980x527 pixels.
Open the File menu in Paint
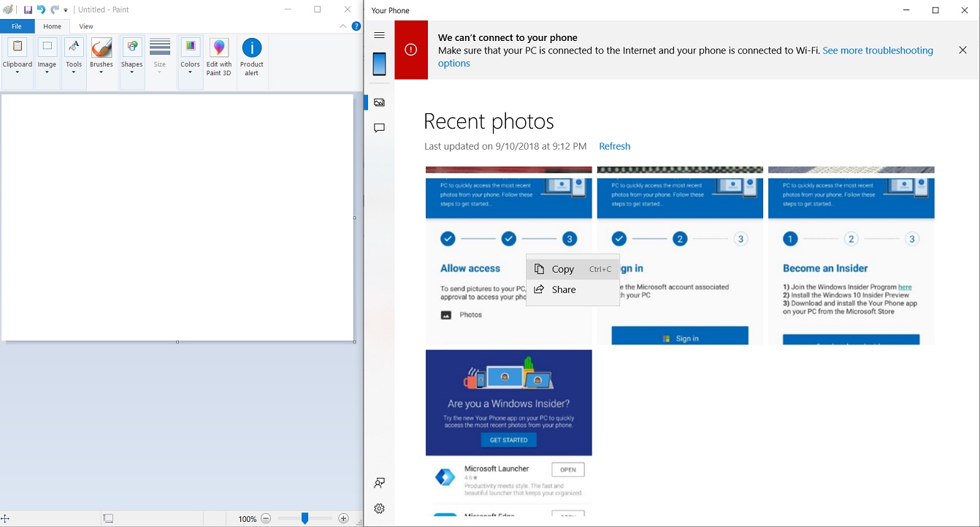click(x=17, y=26)
